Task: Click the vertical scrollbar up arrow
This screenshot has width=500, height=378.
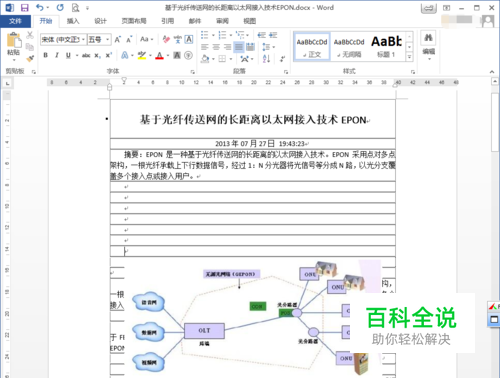Action: tap(495, 81)
